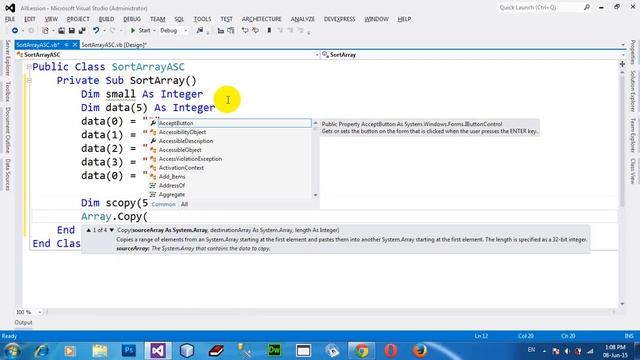Save the current file with Save icon

click(71, 31)
